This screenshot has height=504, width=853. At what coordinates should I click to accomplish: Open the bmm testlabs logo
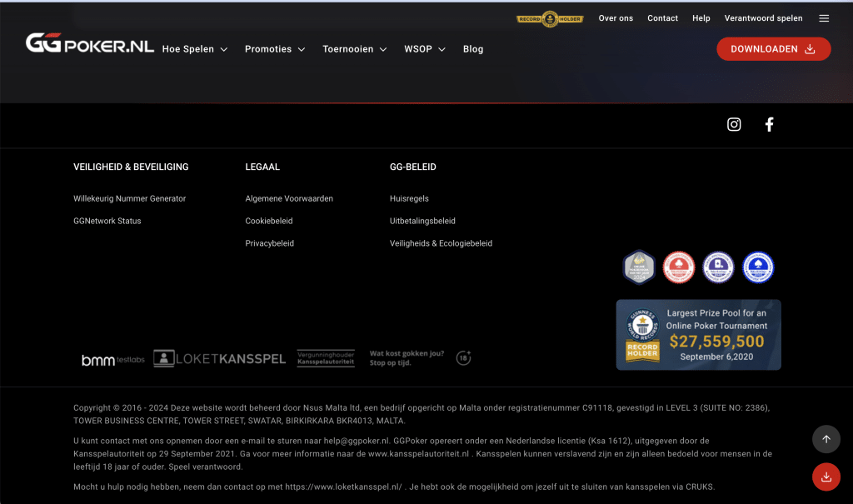pyautogui.click(x=113, y=360)
